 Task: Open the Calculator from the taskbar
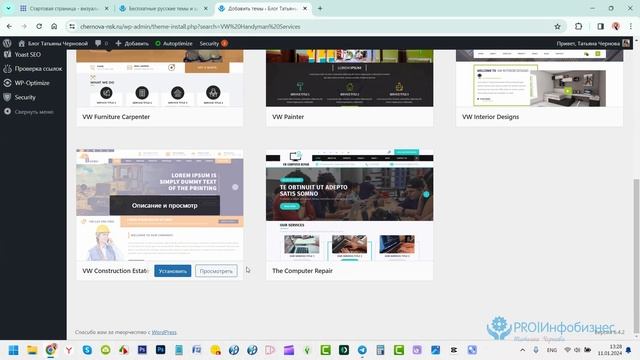380,350
